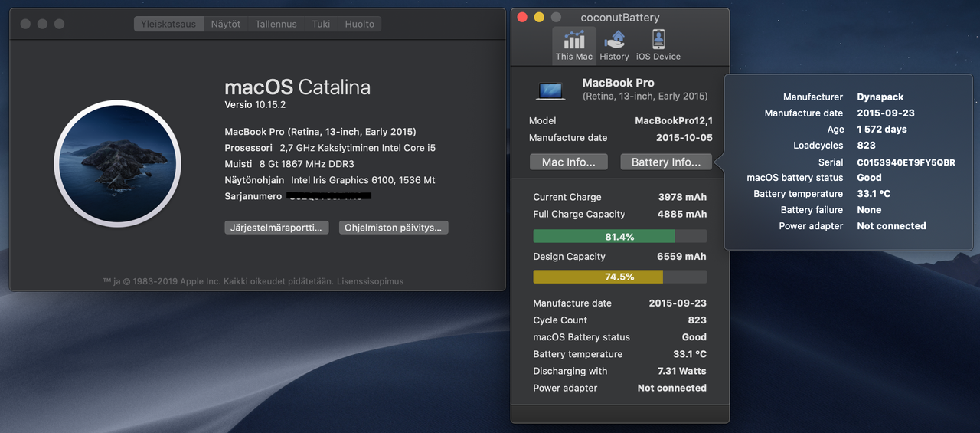This screenshot has width=980, height=433.
Task: Click the 8 Gt 1867 MHz DDR3 memory text
Action: [306, 164]
